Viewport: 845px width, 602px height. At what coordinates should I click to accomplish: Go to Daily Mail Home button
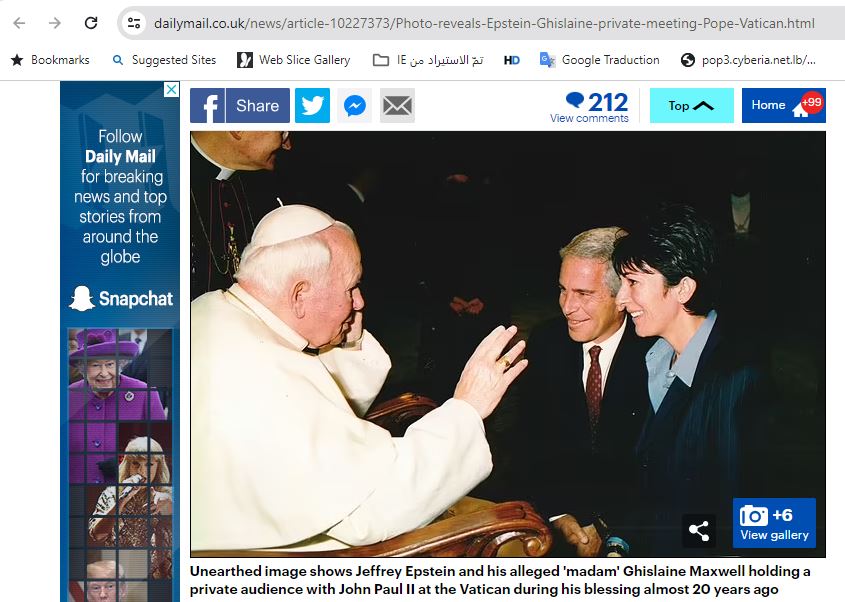[x=783, y=105]
